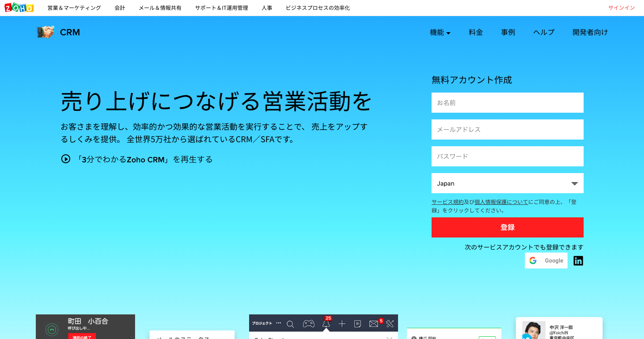644x339 pixels.
Task: Open the 人事 menu
Action: coord(267,8)
